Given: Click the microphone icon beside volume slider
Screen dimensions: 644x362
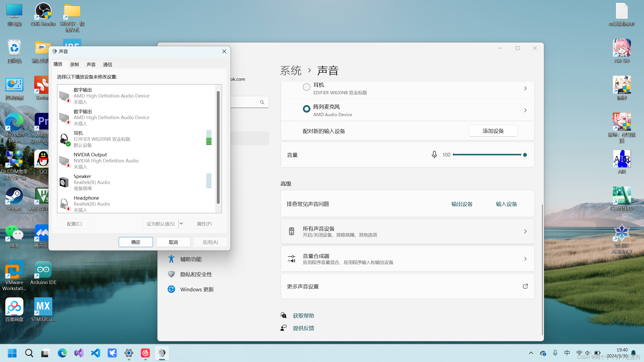Looking at the screenshot, I should click(x=434, y=155).
